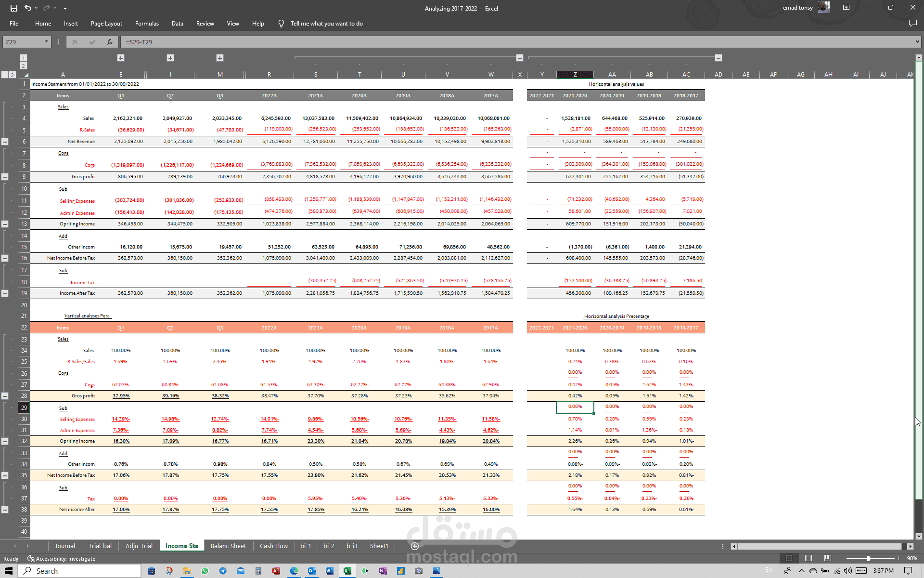Collapse the column group ending at column X

(520, 58)
